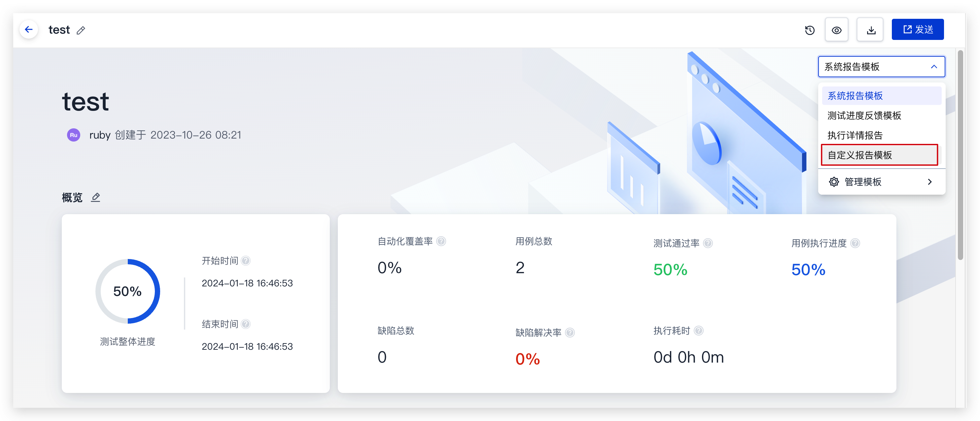Click the value 2 under 用例总数
The width and height of the screenshot is (980, 421).
click(520, 268)
